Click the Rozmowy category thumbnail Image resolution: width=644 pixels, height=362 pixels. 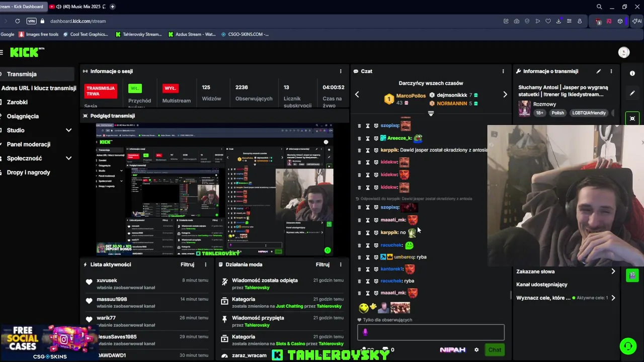click(x=525, y=108)
